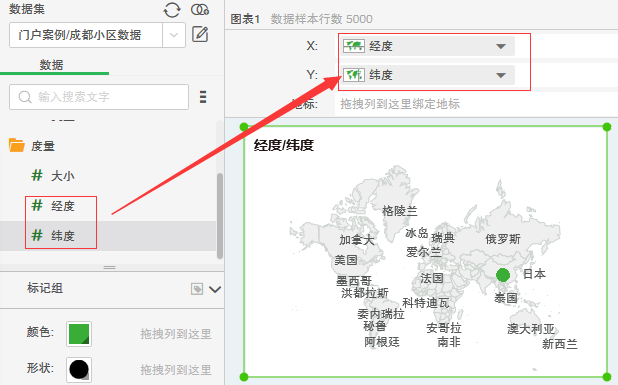Switch to the 数据 tab
The height and width of the screenshot is (385, 618).
point(51,65)
